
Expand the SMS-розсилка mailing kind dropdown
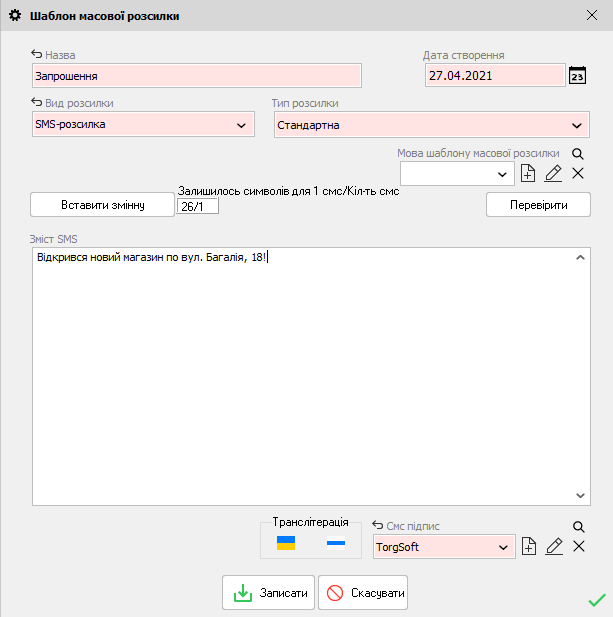pos(241,125)
